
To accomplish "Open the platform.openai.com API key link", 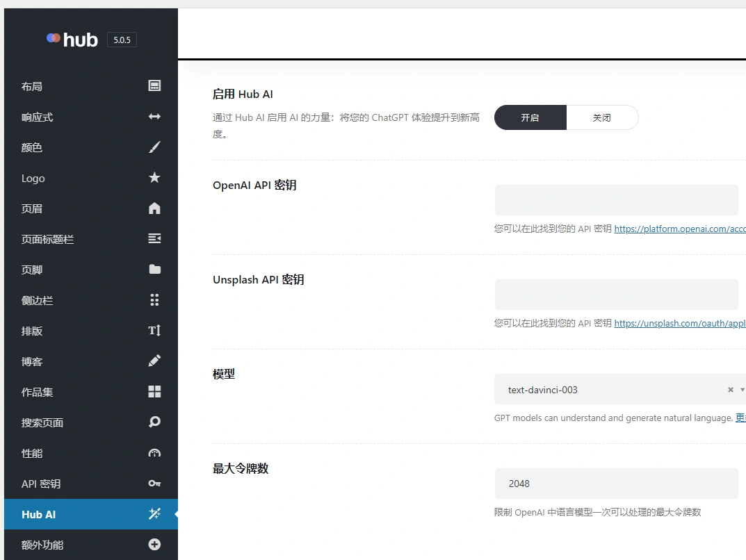I will (x=680, y=229).
